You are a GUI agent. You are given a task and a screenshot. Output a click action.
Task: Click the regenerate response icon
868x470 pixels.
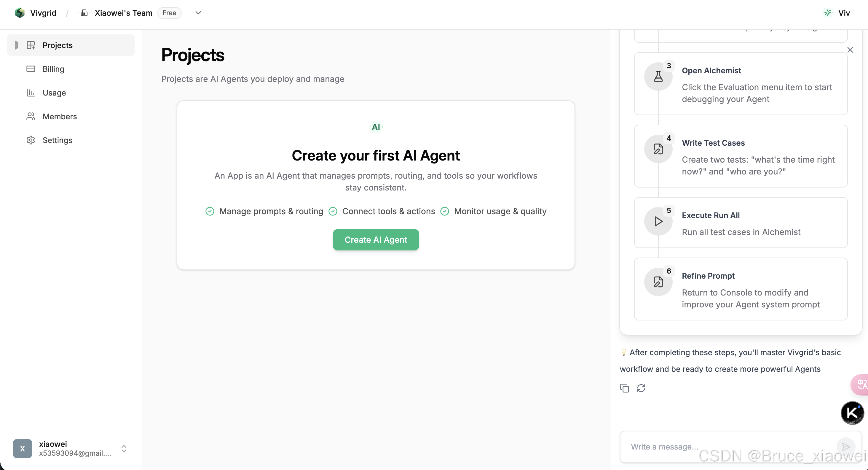tap(641, 388)
